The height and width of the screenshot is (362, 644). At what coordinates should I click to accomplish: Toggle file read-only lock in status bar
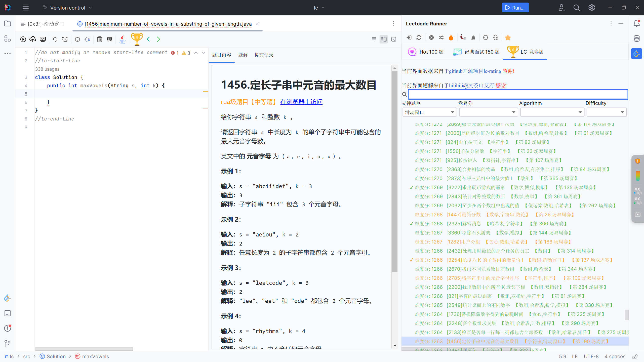tap(635, 357)
